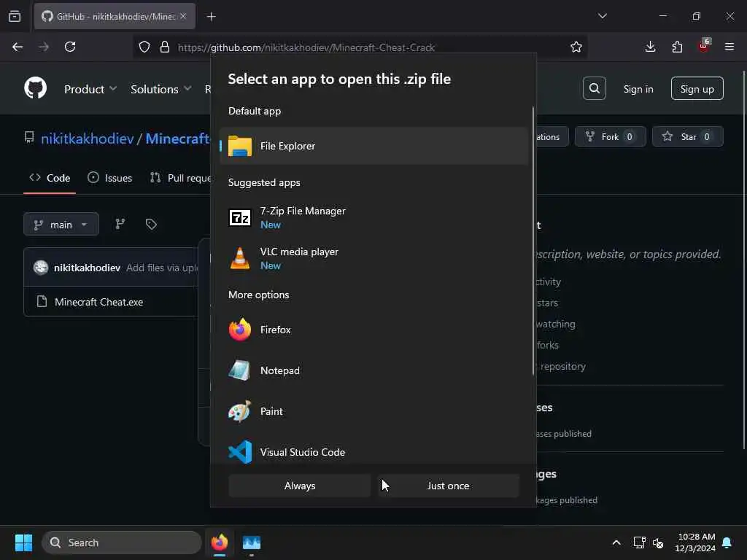The image size is (747, 560).
Task: Open the Firefox hamburger application menu
Action: (x=729, y=47)
